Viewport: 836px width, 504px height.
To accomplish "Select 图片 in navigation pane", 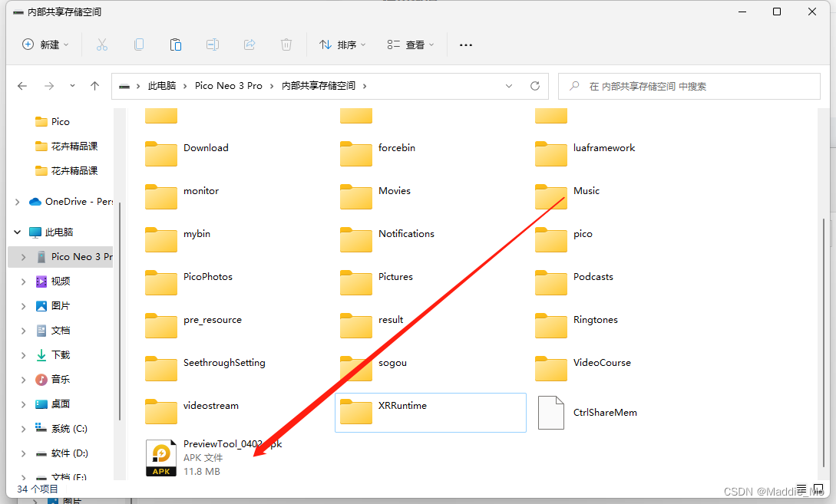I will (x=60, y=306).
